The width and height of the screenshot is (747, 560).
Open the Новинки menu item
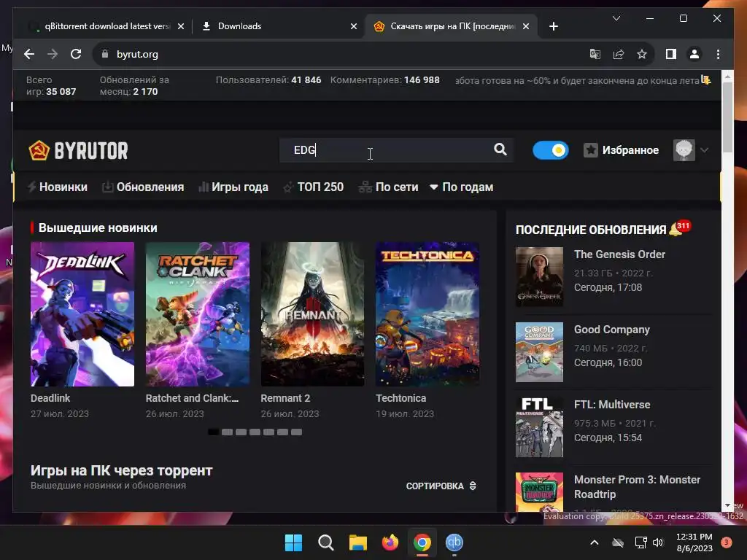pyautogui.click(x=58, y=187)
